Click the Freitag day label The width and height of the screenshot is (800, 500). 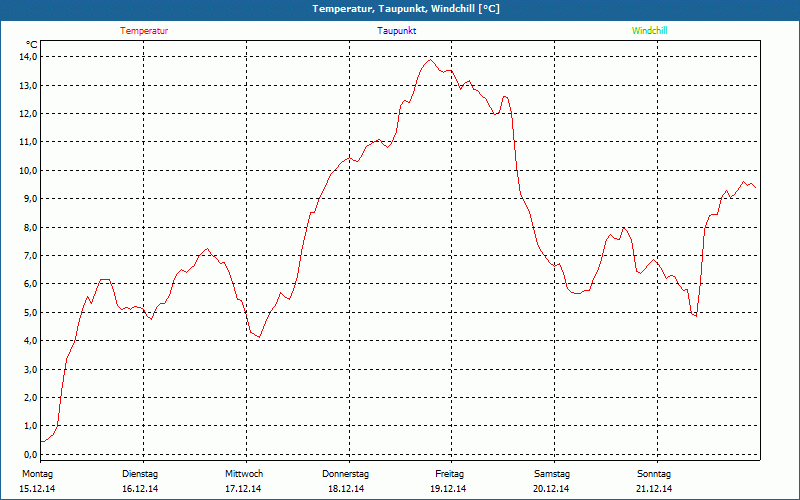coord(449,474)
